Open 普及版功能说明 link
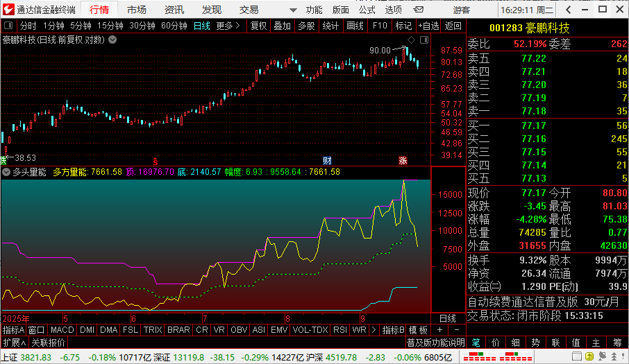629x364 pixels. [x=435, y=343]
